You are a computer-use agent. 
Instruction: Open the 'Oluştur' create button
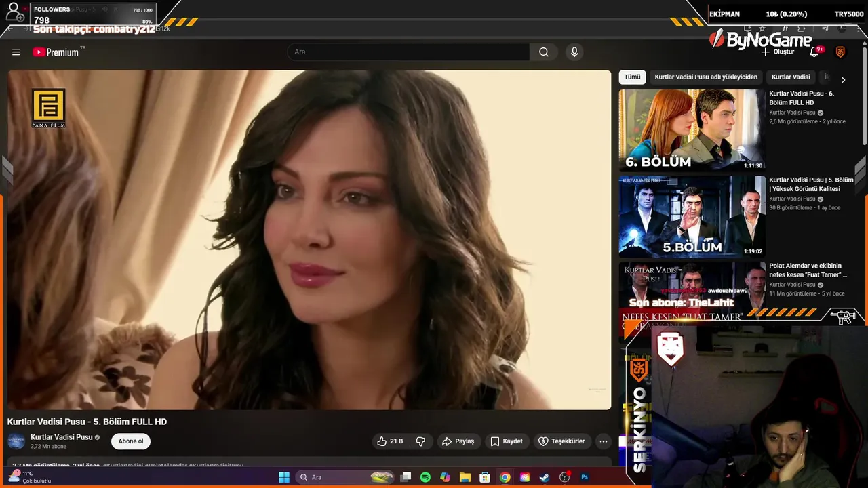778,52
